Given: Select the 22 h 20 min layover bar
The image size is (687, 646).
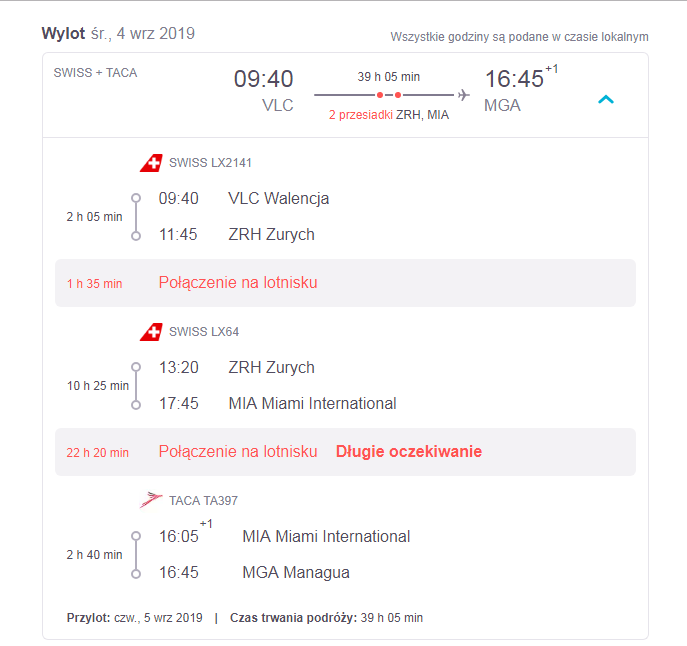Looking at the screenshot, I should pos(345,452).
